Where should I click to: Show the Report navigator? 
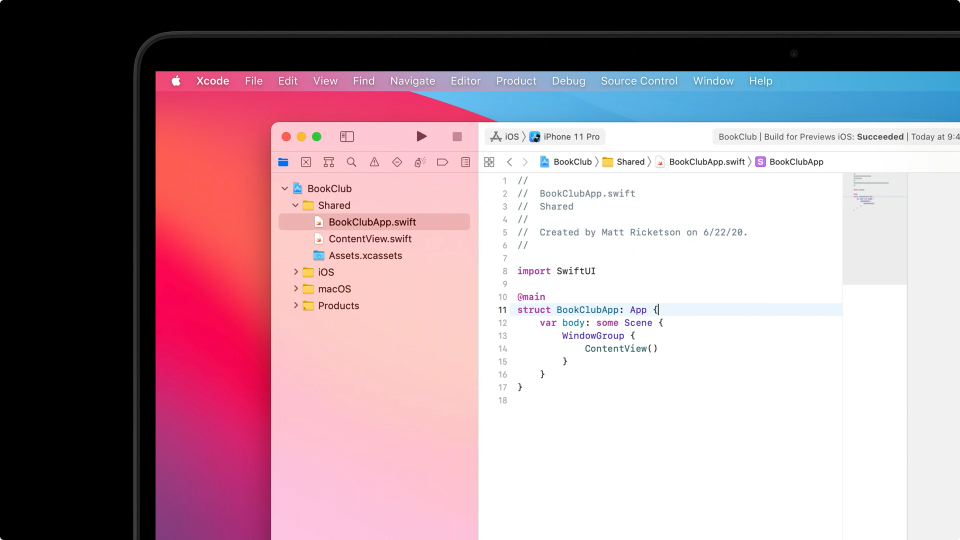[x=465, y=162]
